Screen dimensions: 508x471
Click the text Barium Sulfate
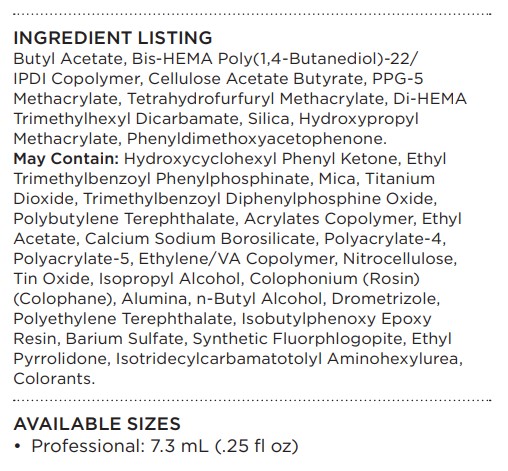pos(125,339)
